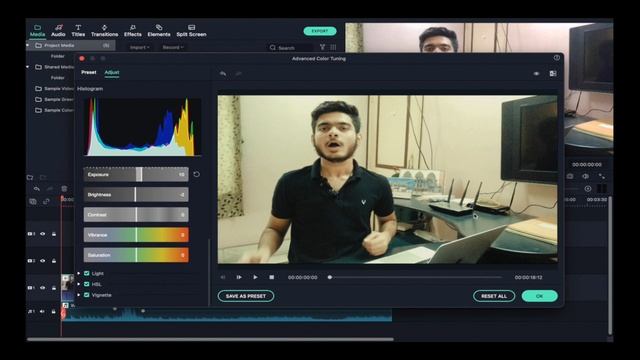The width and height of the screenshot is (640, 360).
Task: Reset the Exposure slider value
Action: [x=196, y=174]
